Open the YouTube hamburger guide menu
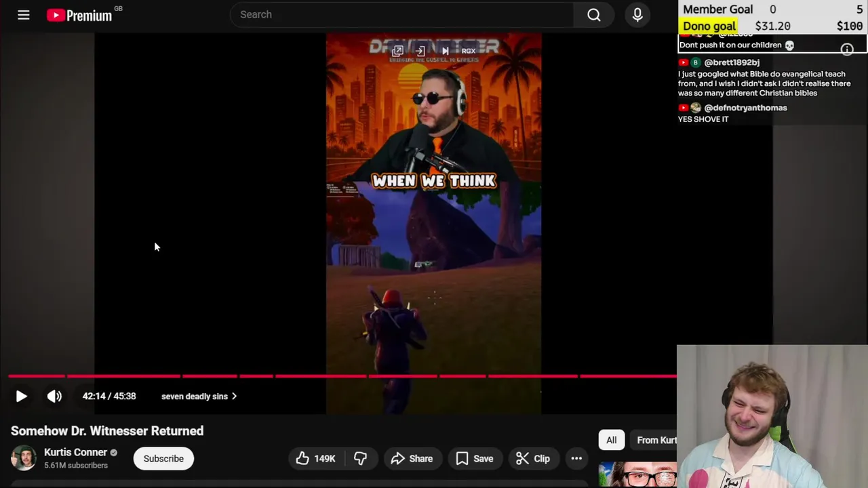The image size is (868, 488). (24, 14)
